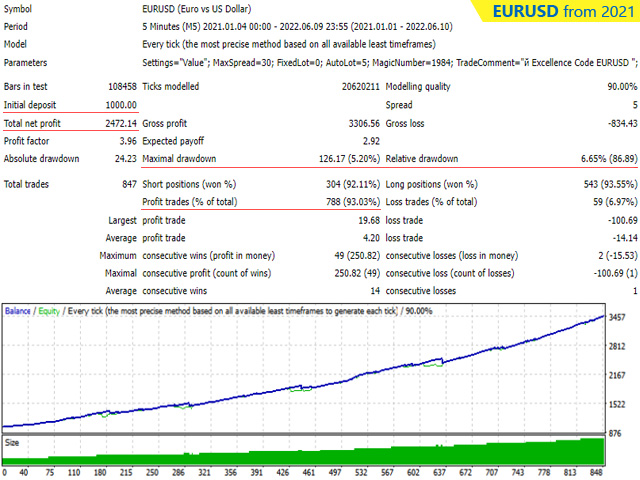
Task: Click the Symbol row label
Action: 18,9
